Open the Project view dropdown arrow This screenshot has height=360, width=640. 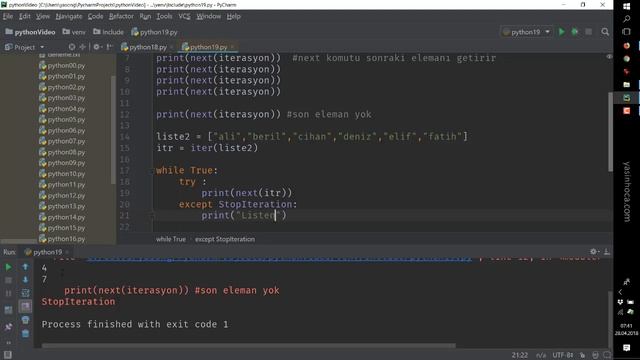pos(42,47)
